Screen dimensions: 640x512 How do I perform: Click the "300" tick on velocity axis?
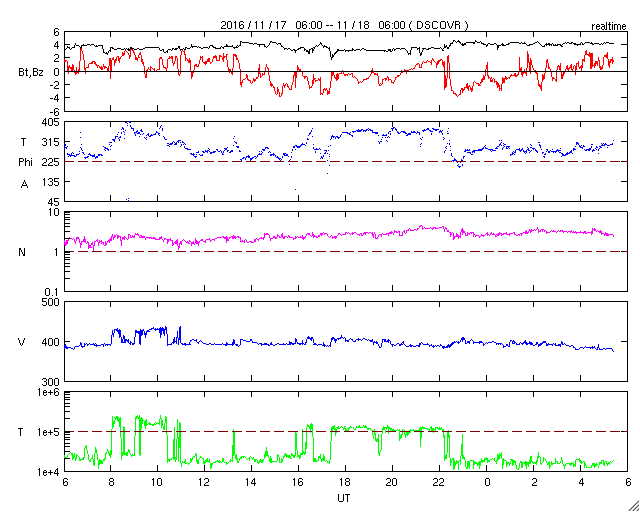(x=51, y=382)
